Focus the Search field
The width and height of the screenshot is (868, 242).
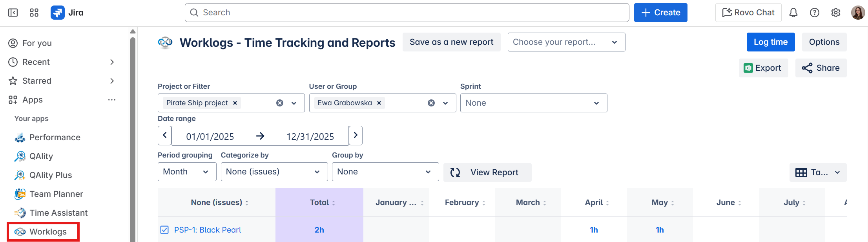pos(407,13)
